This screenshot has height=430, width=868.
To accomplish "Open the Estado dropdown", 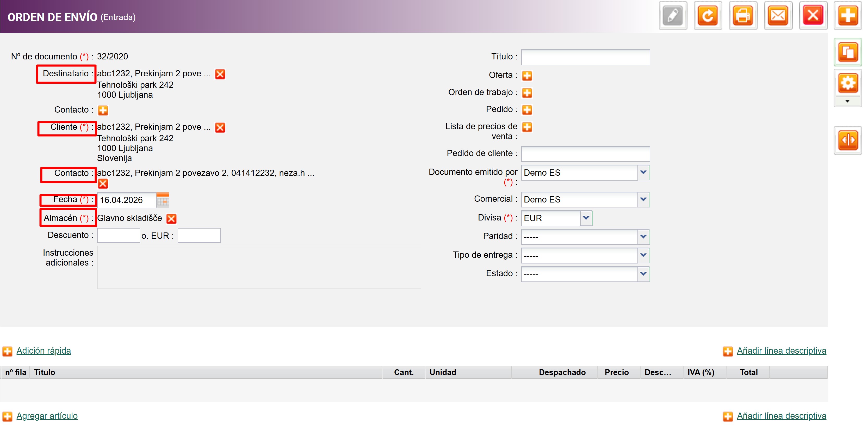I will pos(643,274).
